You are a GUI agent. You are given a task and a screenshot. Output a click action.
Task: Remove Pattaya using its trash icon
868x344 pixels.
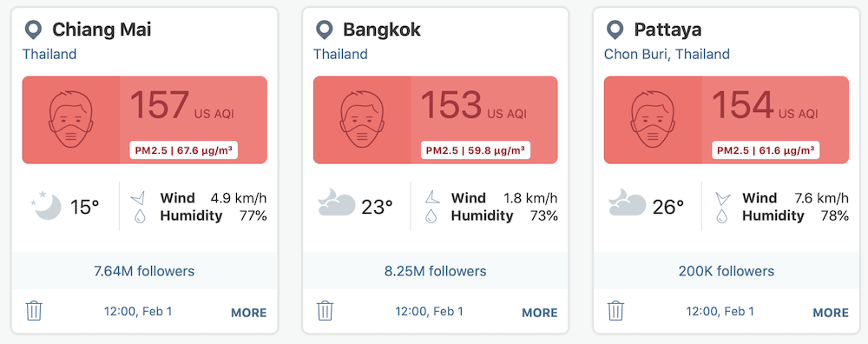[615, 311]
